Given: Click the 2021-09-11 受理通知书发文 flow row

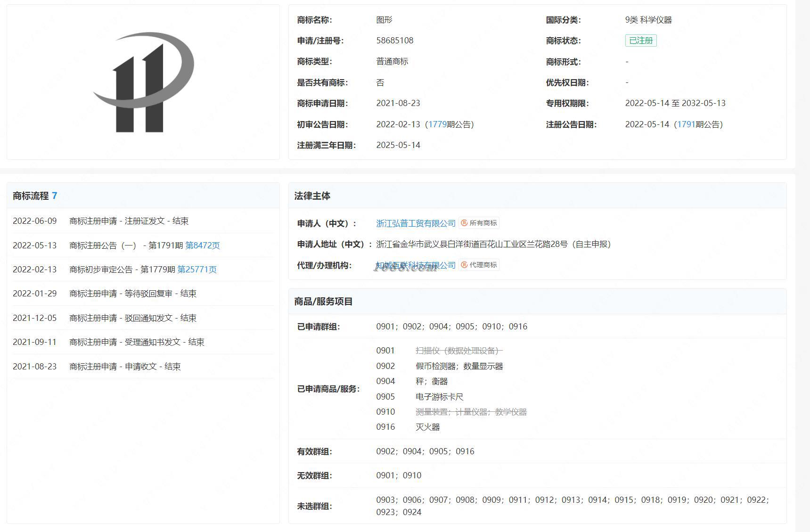Looking at the screenshot, I should [143, 342].
